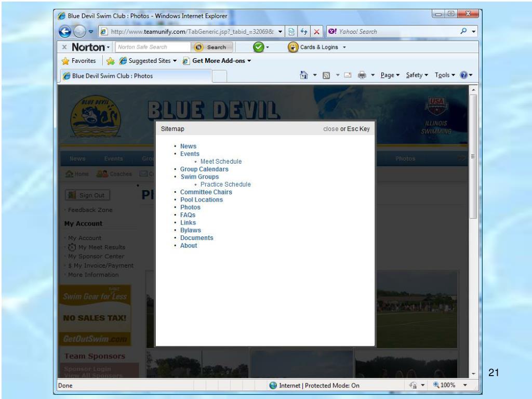Select Blue Devil Swim Club : Photos tab
This screenshot has height=399, width=532.
coord(136,76)
